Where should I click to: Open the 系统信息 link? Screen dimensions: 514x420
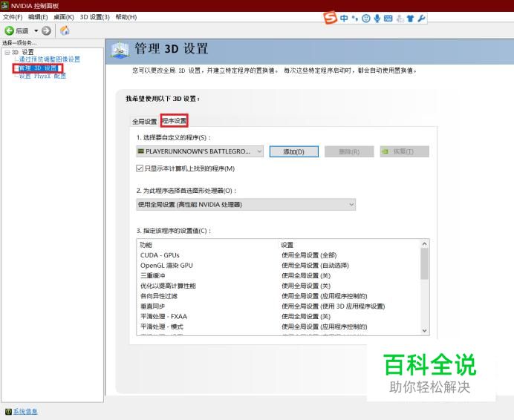tap(25, 412)
